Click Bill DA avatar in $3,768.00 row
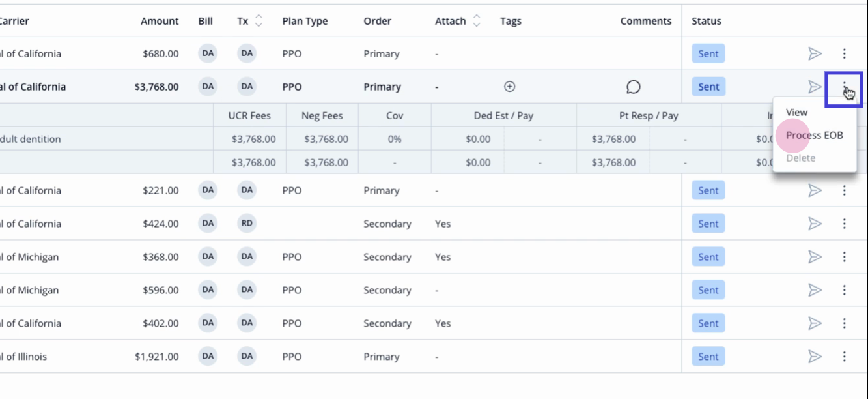Image resolution: width=868 pixels, height=399 pixels. tap(208, 87)
